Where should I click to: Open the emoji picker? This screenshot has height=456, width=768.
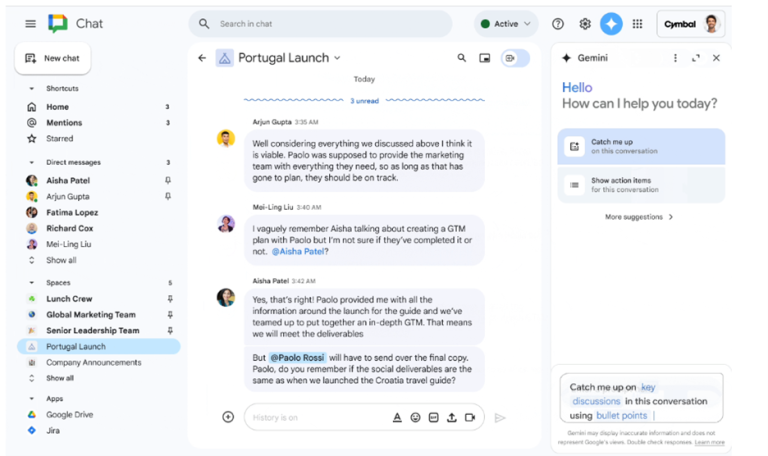[415, 417]
